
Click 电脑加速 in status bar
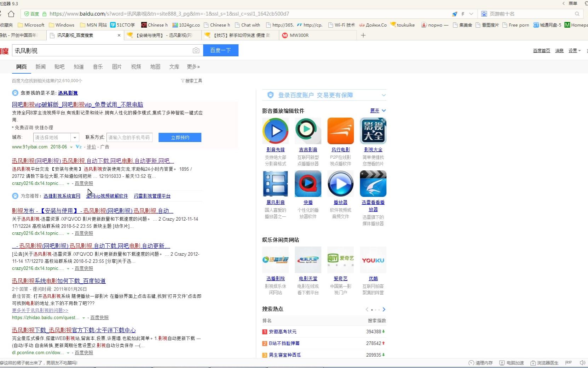[x=511, y=363]
